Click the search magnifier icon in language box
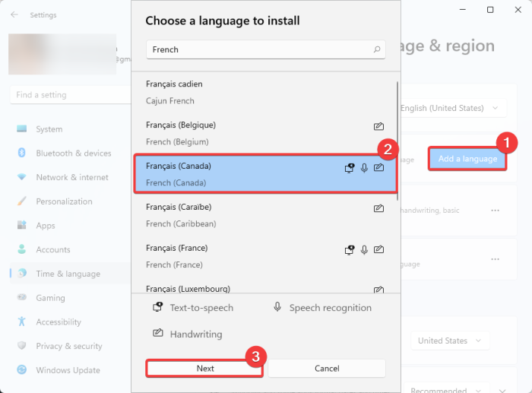 point(377,49)
